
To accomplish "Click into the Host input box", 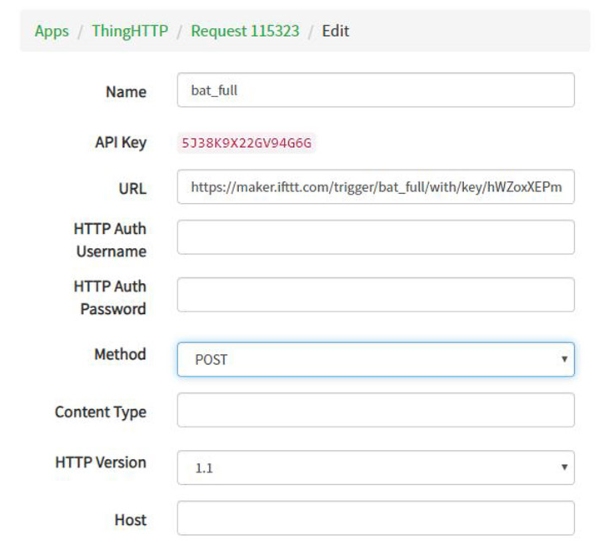I will coord(375,518).
